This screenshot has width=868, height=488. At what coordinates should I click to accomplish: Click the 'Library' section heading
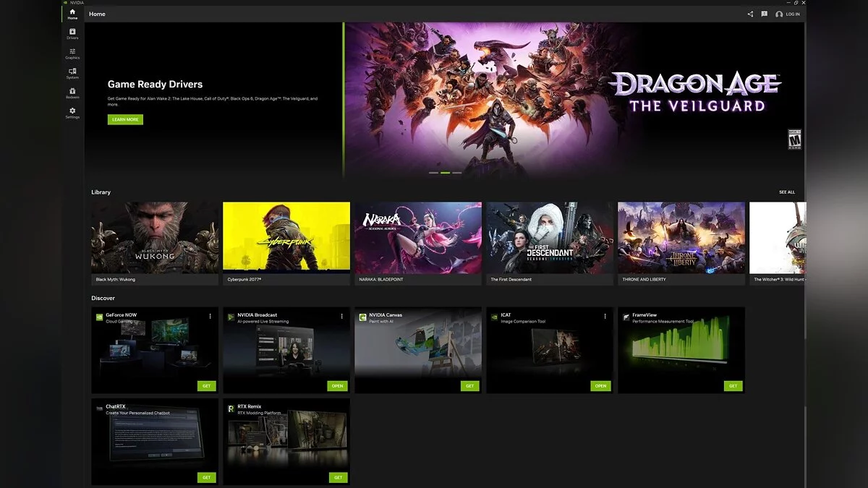(x=101, y=192)
